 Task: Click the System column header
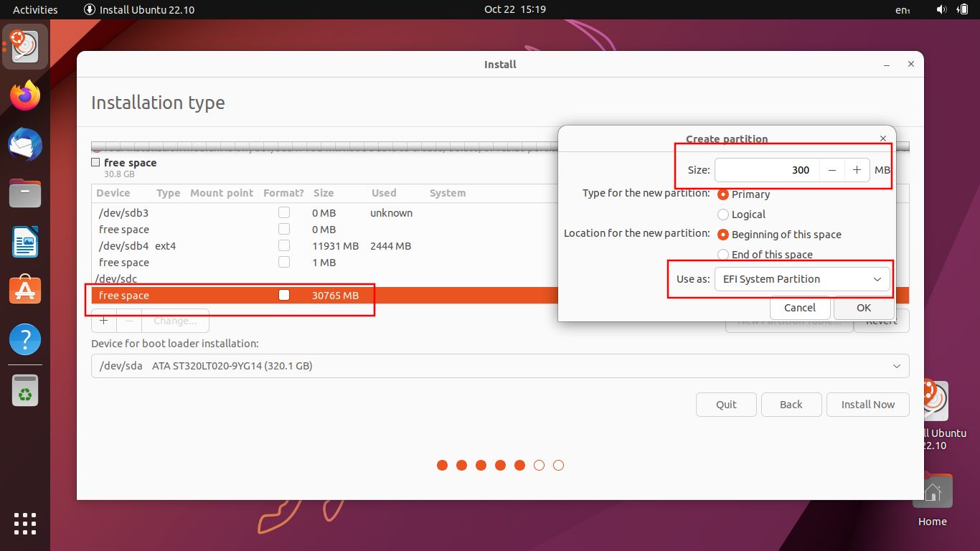[x=448, y=193]
